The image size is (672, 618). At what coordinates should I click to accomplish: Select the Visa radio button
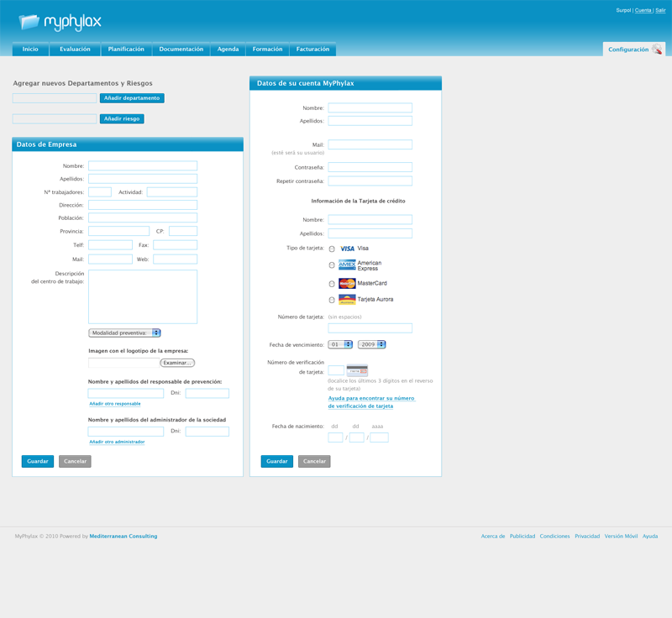pyautogui.click(x=332, y=249)
